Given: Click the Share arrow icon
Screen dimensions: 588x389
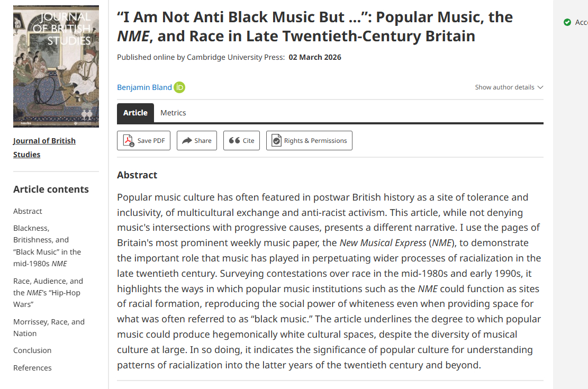Looking at the screenshot, I should (x=187, y=141).
